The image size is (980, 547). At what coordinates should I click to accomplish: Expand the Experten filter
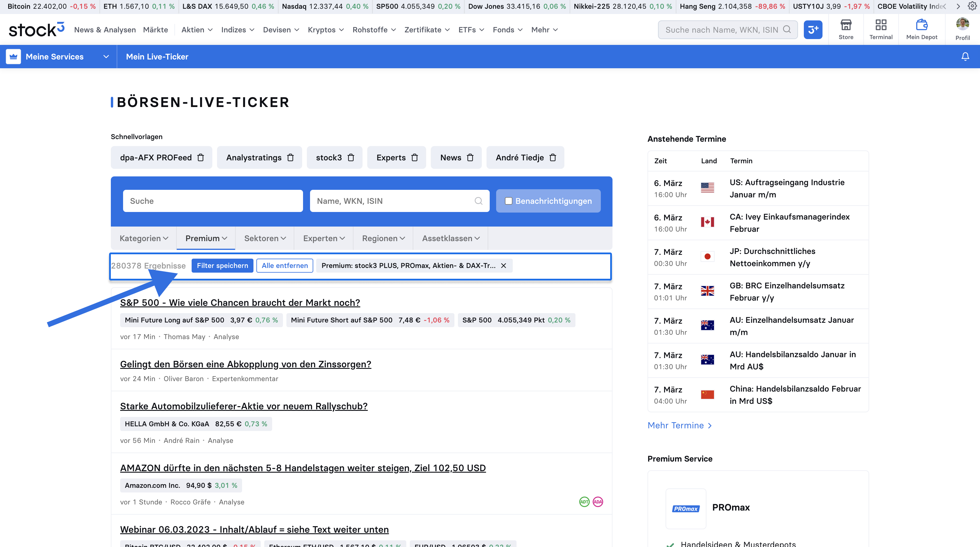324,238
